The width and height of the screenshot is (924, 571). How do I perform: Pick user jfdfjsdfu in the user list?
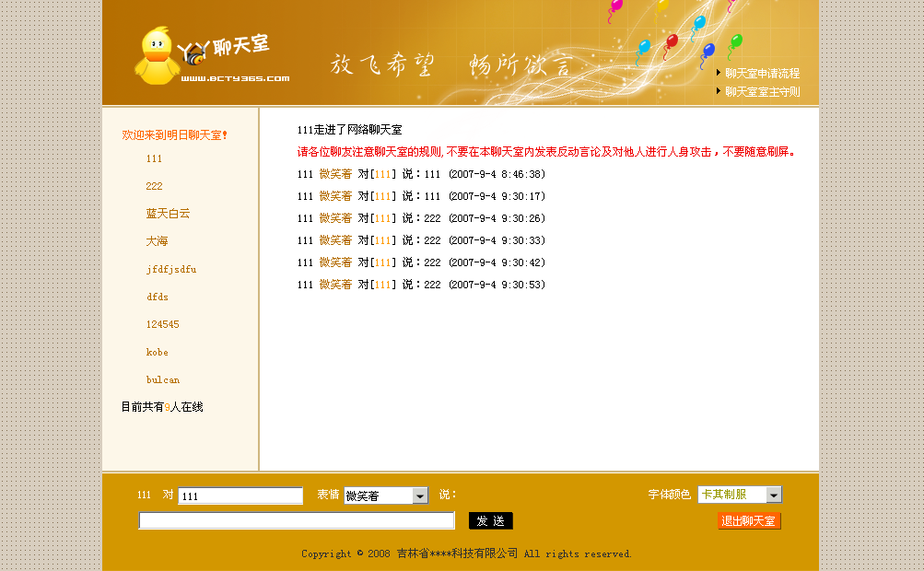[170, 270]
